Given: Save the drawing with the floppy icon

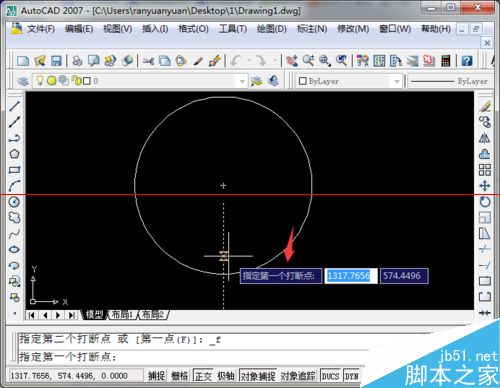Looking at the screenshot, I should point(56,61).
